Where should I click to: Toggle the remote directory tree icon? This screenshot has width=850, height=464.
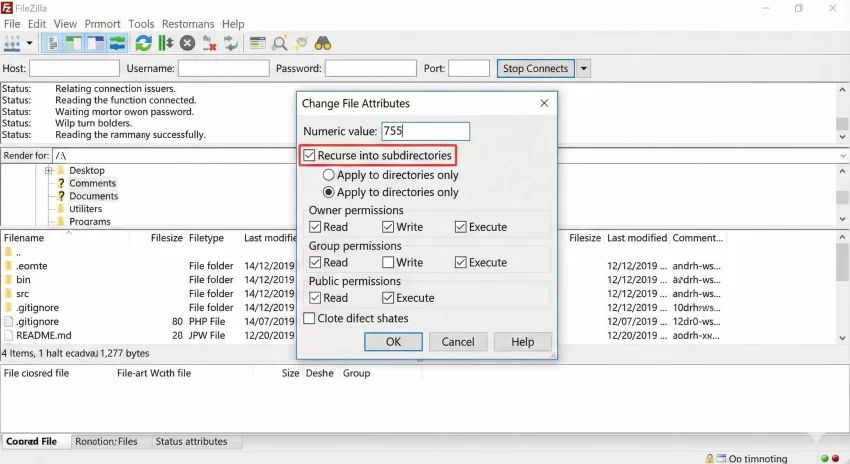coord(95,43)
